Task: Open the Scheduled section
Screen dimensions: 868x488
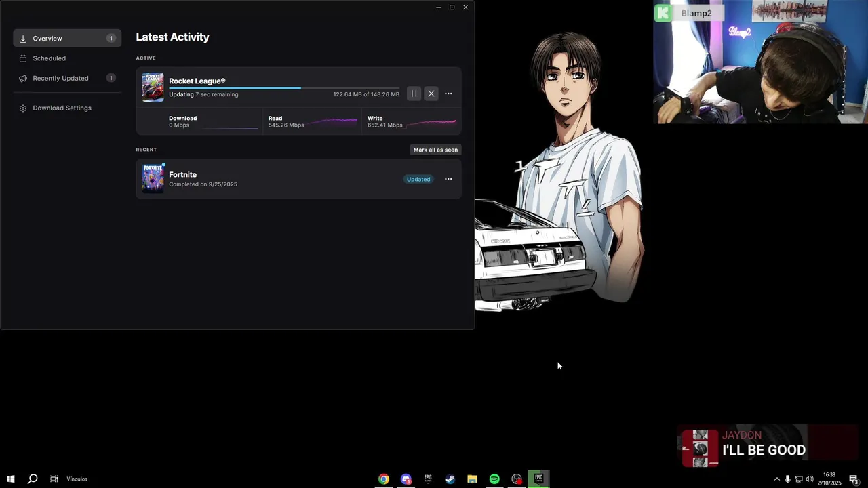Action: pos(67,58)
